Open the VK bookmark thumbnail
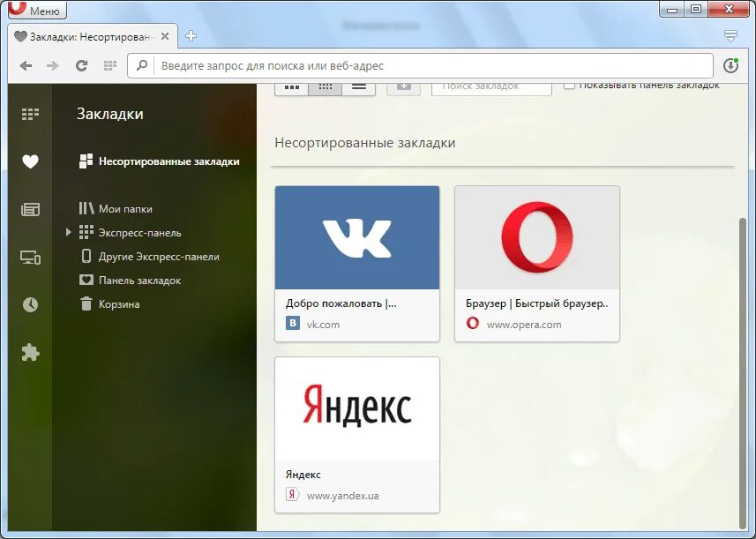 click(357, 237)
